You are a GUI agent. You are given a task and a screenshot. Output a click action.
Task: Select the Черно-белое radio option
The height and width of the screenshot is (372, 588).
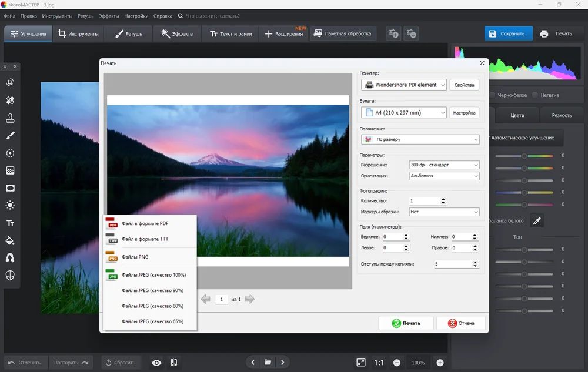pos(492,95)
